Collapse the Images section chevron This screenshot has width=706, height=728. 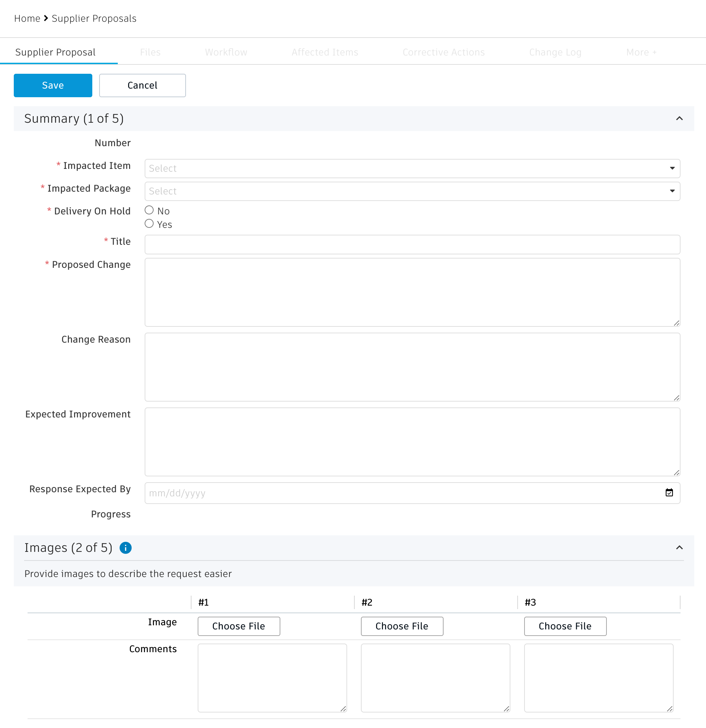pyautogui.click(x=679, y=547)
